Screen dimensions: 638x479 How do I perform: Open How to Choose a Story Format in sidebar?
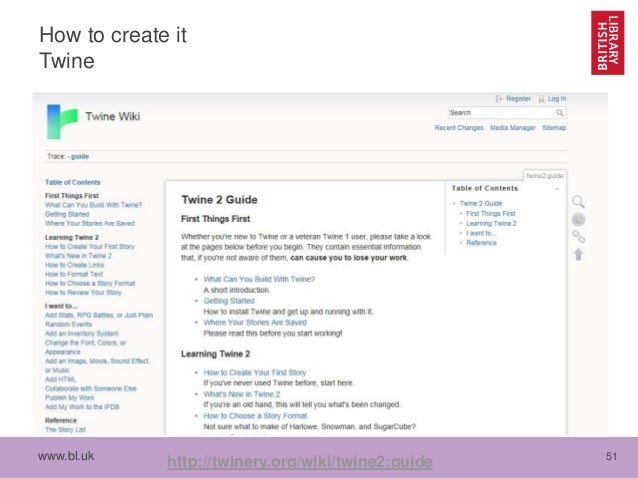(x=90, y=283)
